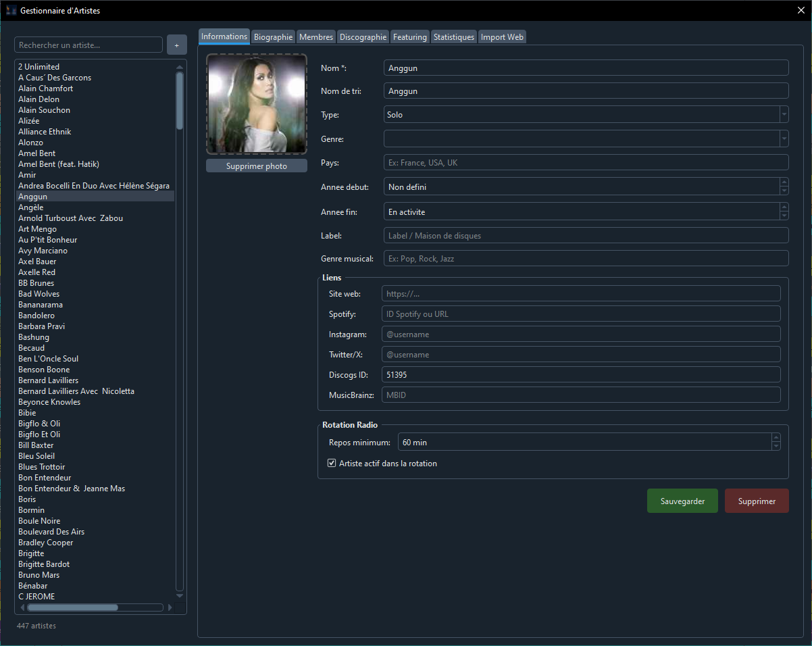Click the red Supprimer button
This screenshot has width=812, height=646.
pyautogui.click(x=757, y=501)
